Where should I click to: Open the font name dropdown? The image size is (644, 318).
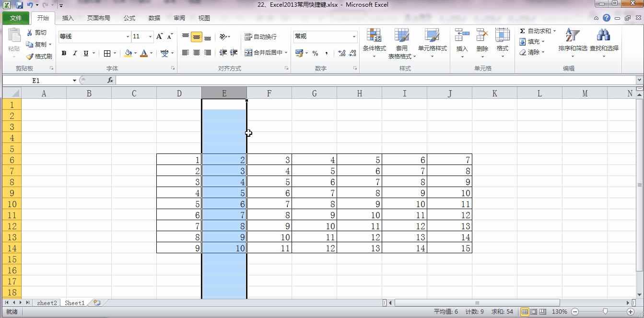(x=128, y=37)
